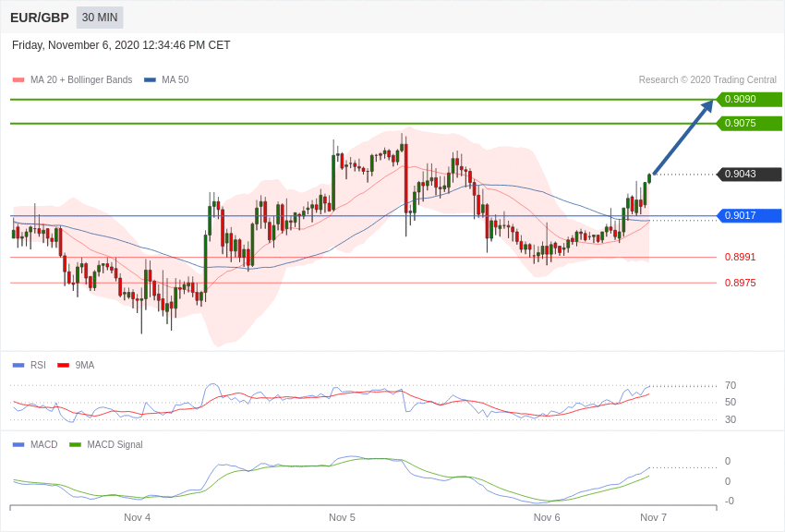785x532 pixels.
Task: Click the 0.9075 resistance price tag
Action: click(749, 123)
